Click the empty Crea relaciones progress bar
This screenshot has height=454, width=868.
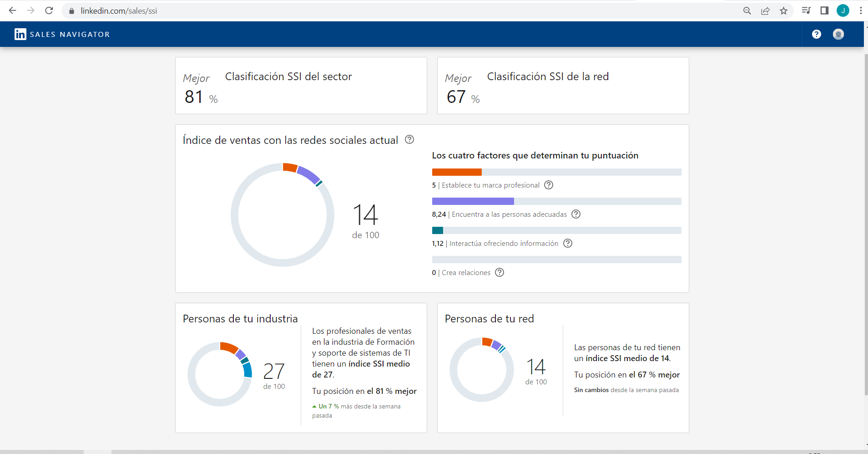click(x=557, y=260)
